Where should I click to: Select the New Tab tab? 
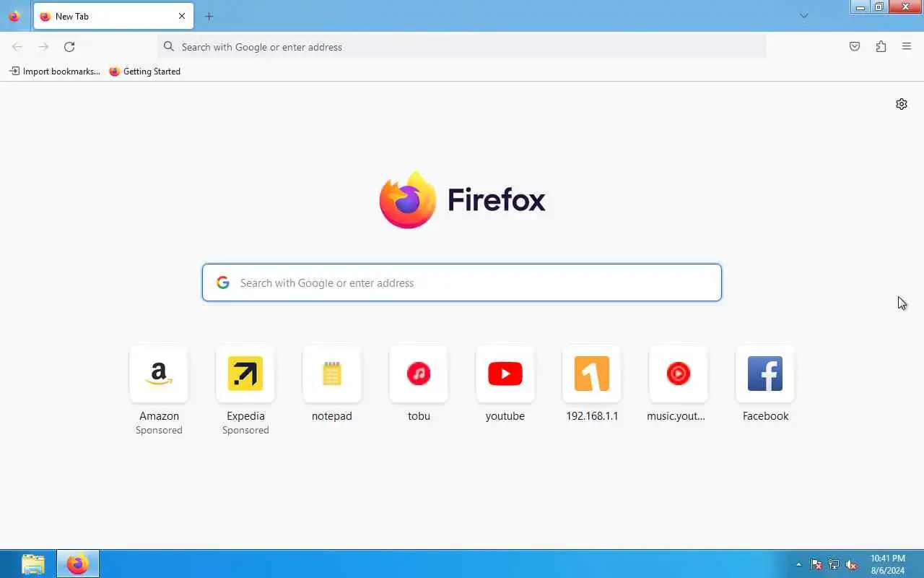tap(113, 16)
